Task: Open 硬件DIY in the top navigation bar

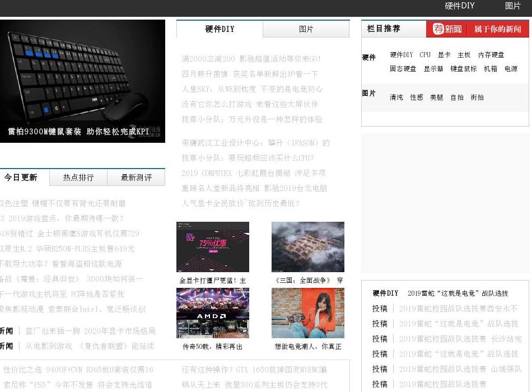Action: tap(459, 6)
